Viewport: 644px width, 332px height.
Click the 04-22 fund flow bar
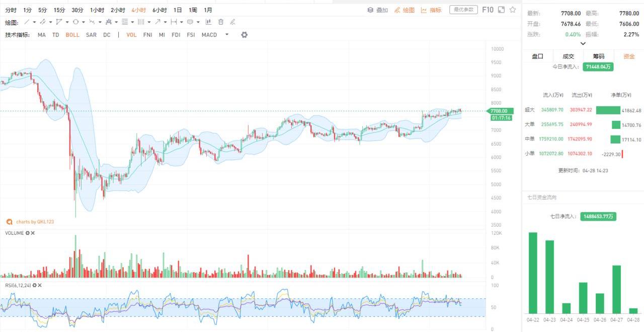533,273
